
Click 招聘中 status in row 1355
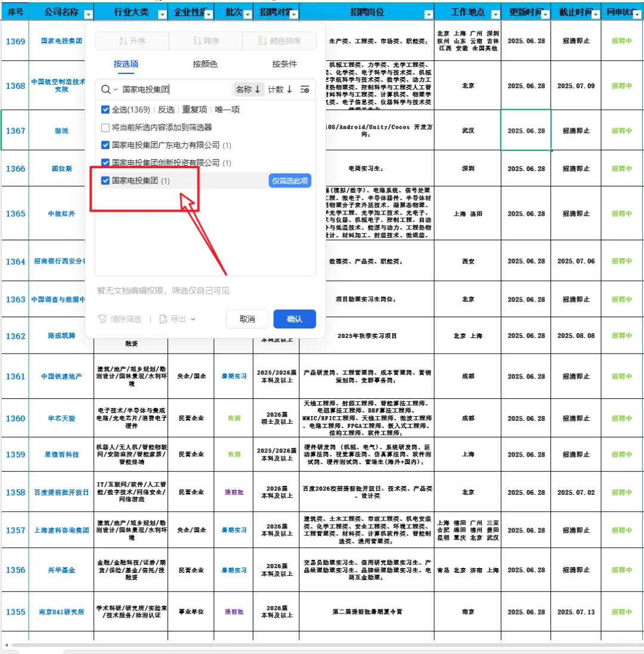click(621, 612)
